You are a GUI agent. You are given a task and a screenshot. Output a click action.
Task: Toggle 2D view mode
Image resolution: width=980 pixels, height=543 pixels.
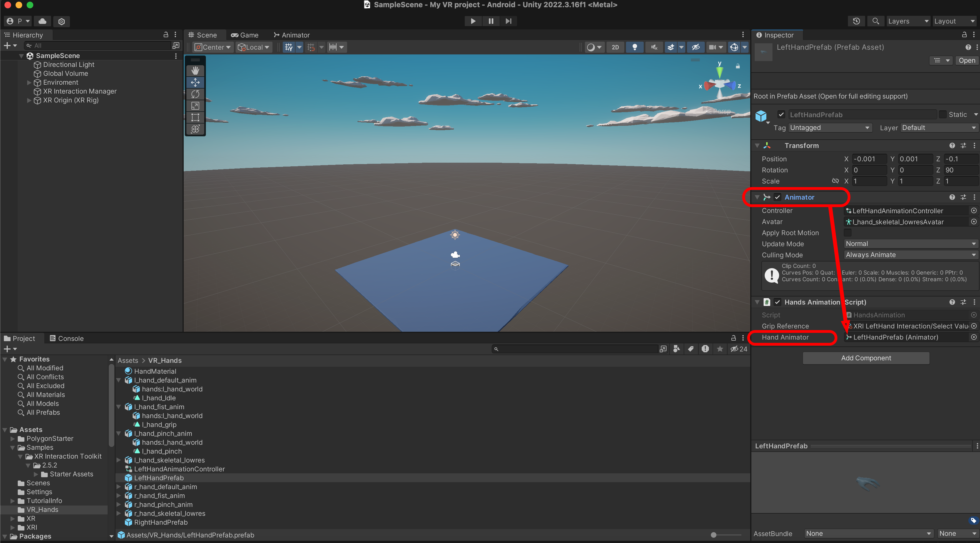[615, 47]
